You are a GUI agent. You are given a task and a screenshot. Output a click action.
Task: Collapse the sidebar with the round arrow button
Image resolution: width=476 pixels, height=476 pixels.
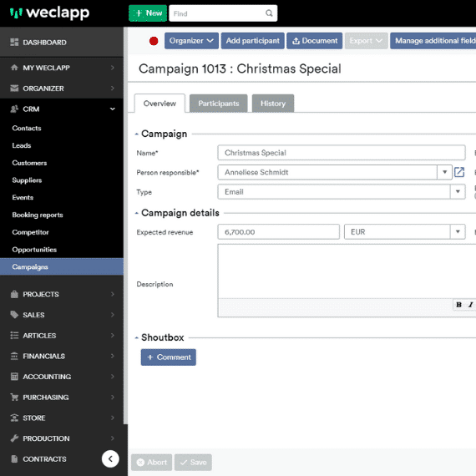(110, 458)
